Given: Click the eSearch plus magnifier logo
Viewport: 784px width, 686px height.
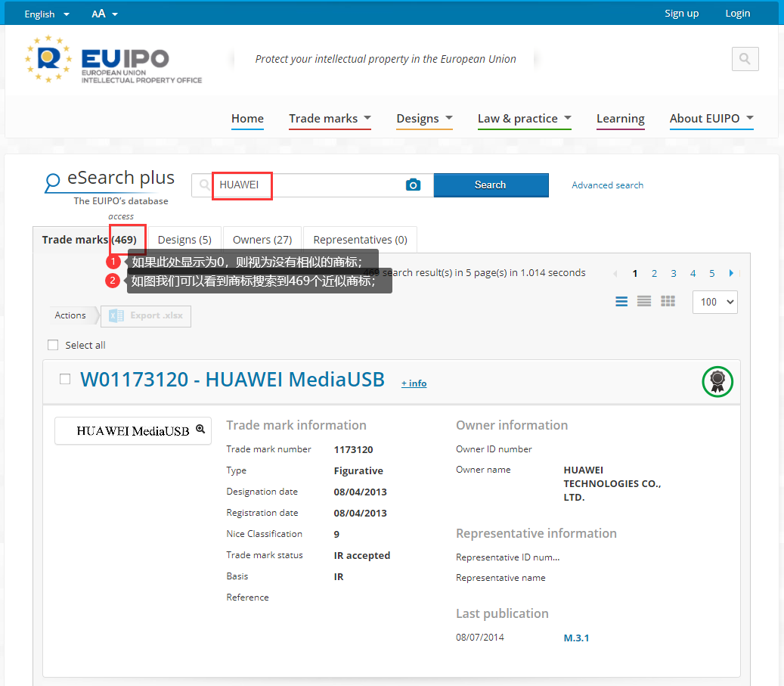Looking at the screenshot, I should (52, 183).
